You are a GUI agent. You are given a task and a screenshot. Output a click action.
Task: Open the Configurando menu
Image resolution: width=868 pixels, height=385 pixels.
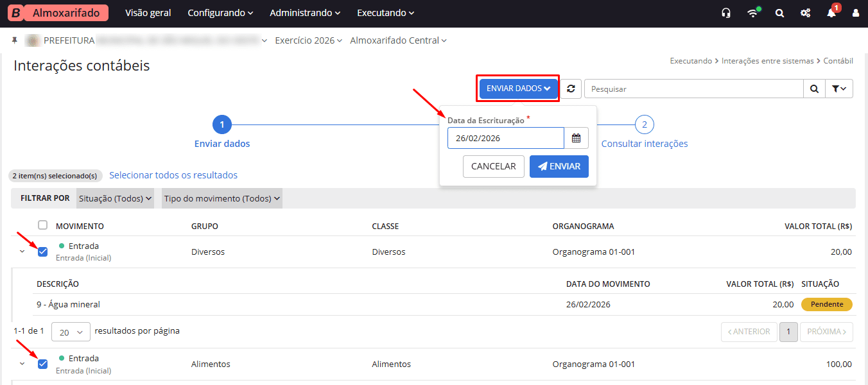[x=220, y=13]
